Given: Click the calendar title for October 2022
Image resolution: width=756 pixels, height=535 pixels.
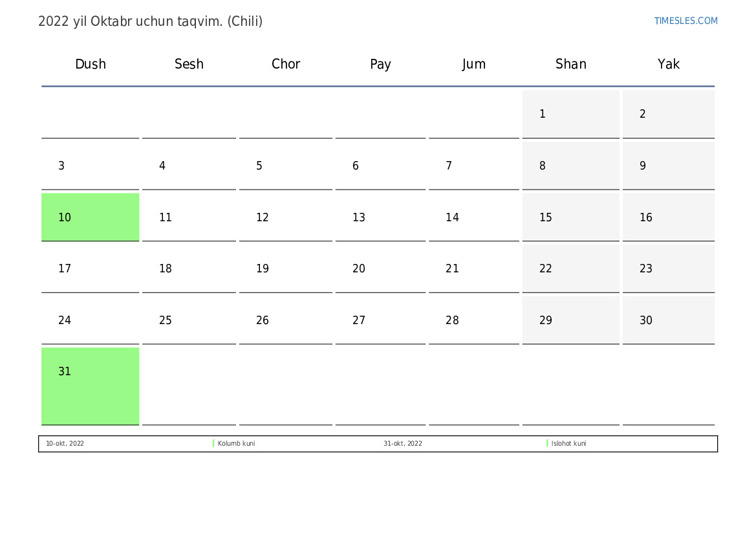Looking at the screenshot, I should (x=150, y=21).
